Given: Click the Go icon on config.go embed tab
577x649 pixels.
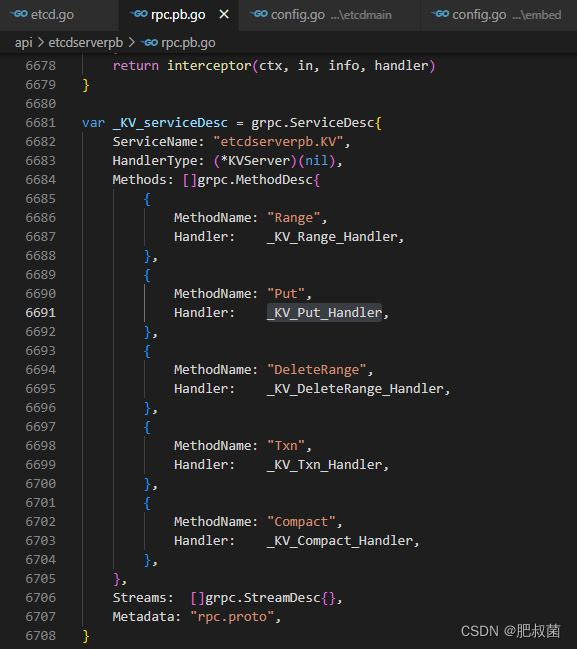Looking at the screenshot, I should (x=440, y=14).
